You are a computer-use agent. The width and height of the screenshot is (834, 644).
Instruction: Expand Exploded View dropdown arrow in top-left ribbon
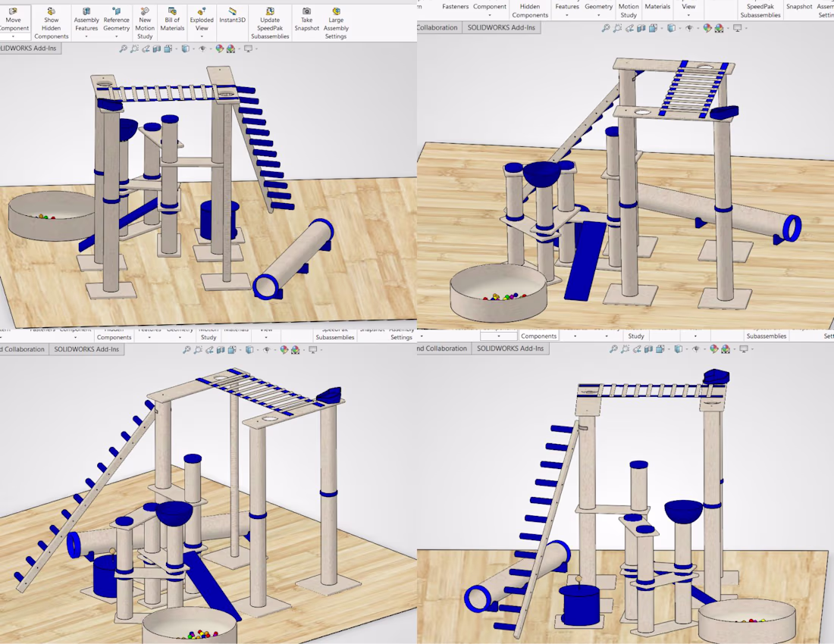[x=202, y=36]
